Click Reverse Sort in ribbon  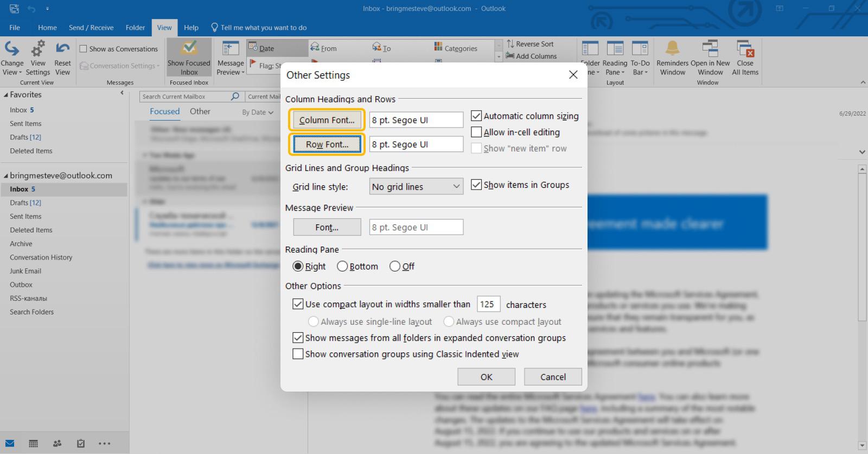tap(529, 44)
